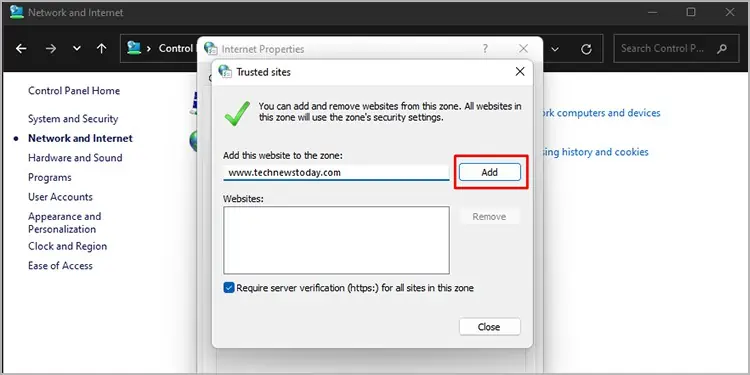Open System and Security category
The image size is (750, 375).
(x=73, y=119)
